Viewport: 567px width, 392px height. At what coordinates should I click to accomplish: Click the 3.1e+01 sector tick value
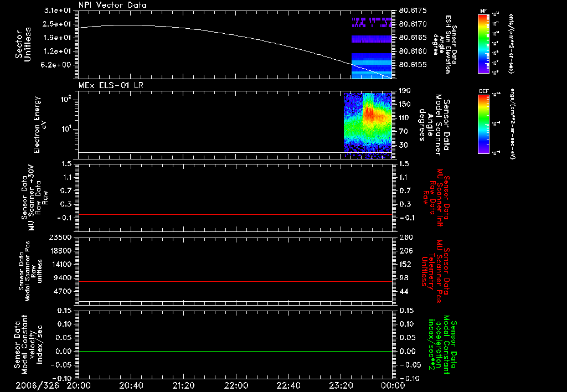58,11
